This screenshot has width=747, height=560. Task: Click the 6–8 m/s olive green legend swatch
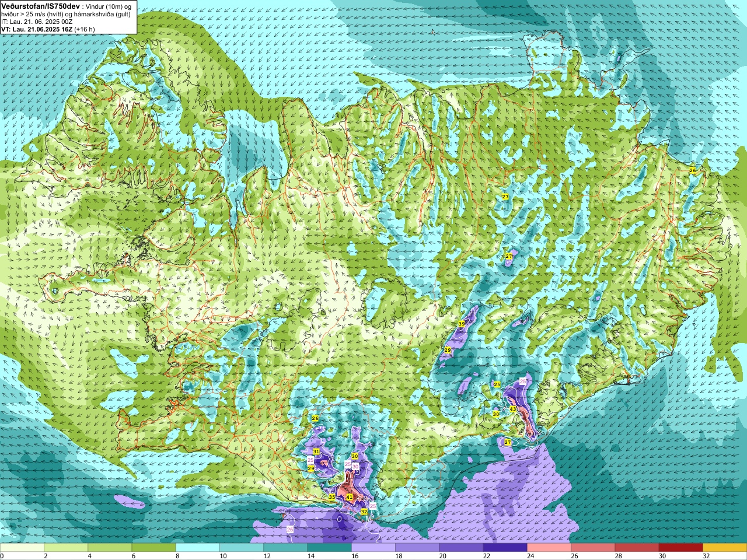[x=153, y=548]
